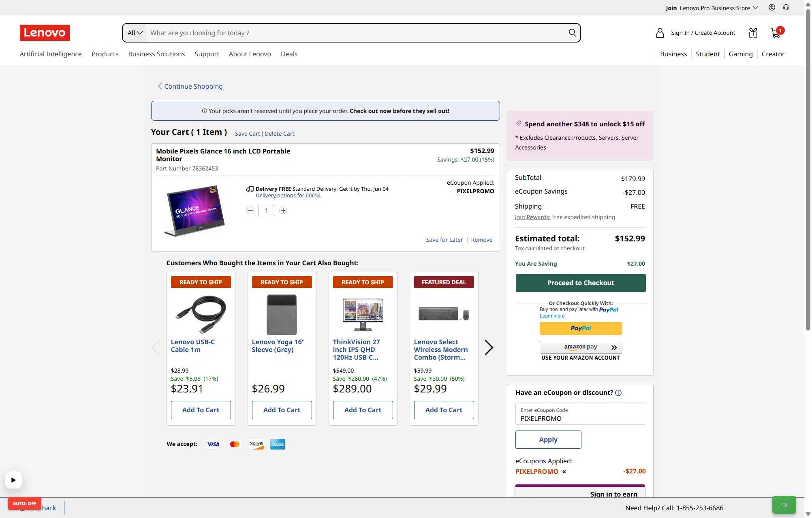Click Sign In / Create Account

pos(703,33)
